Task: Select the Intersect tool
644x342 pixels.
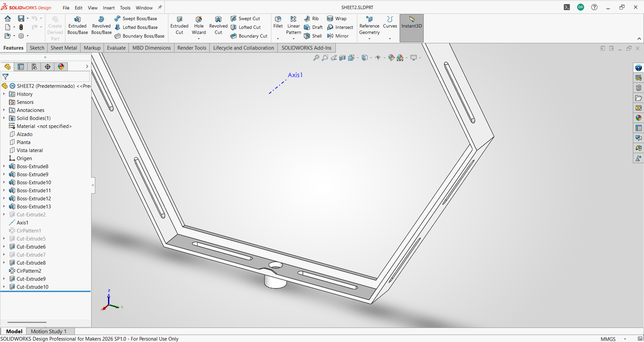Action: click(x=340, y=27)
